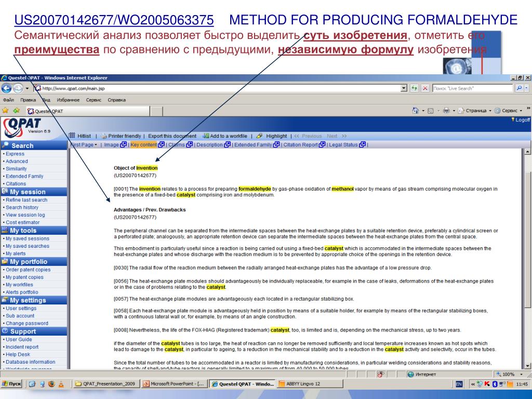The image size is (532, 399).
Task: Click the Favorites star icon
Action: pyautogui.click(x=5, y=111)
